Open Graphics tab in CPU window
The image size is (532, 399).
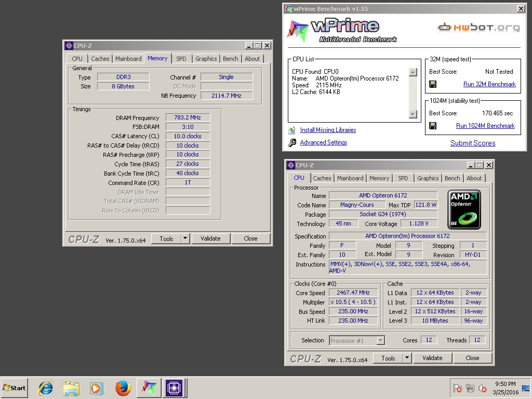pos(428,178)
